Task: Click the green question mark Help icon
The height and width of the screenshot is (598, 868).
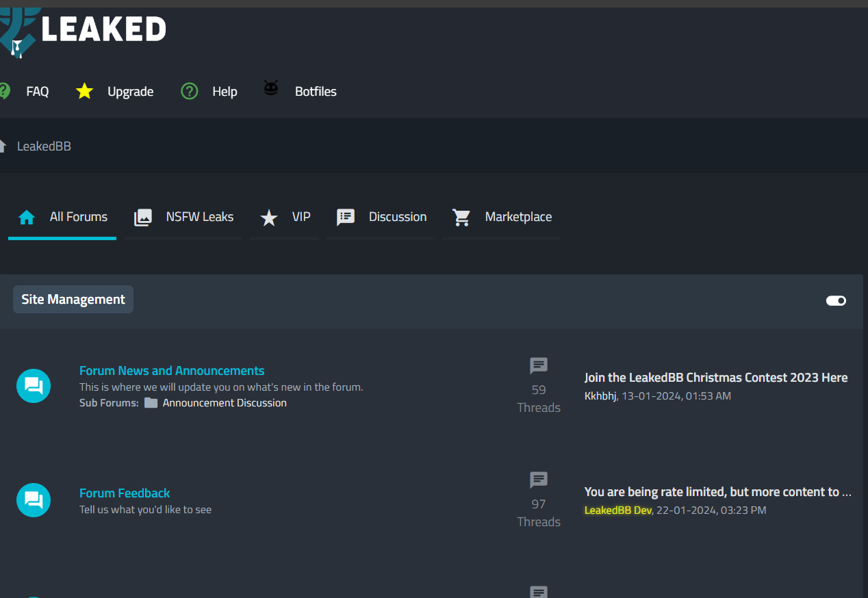Action: 190,91
